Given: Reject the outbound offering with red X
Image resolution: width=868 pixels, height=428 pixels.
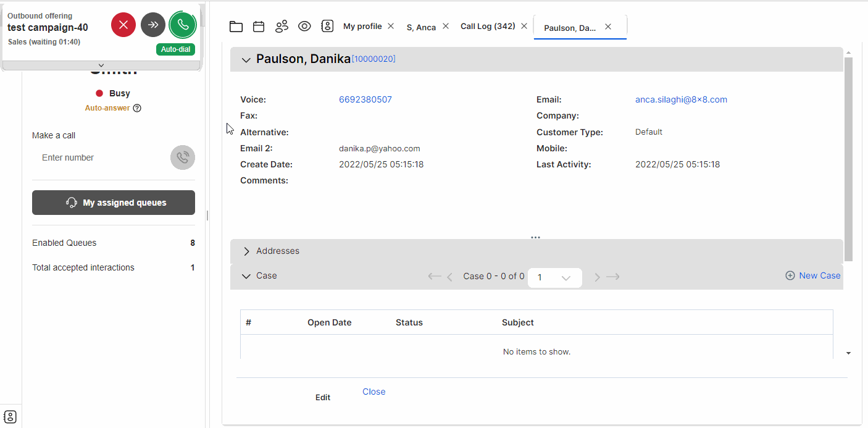Looking at the screenshot, I should click(123, 25).
